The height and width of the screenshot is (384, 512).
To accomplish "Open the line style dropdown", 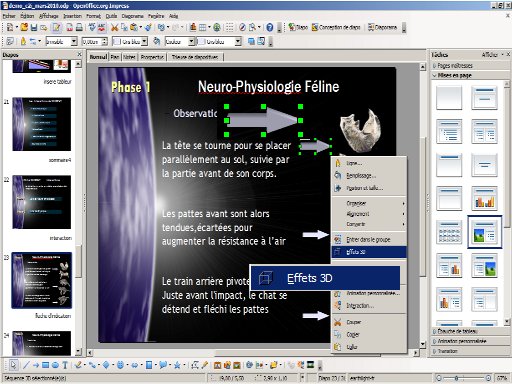I will click(x=62, y=41).
